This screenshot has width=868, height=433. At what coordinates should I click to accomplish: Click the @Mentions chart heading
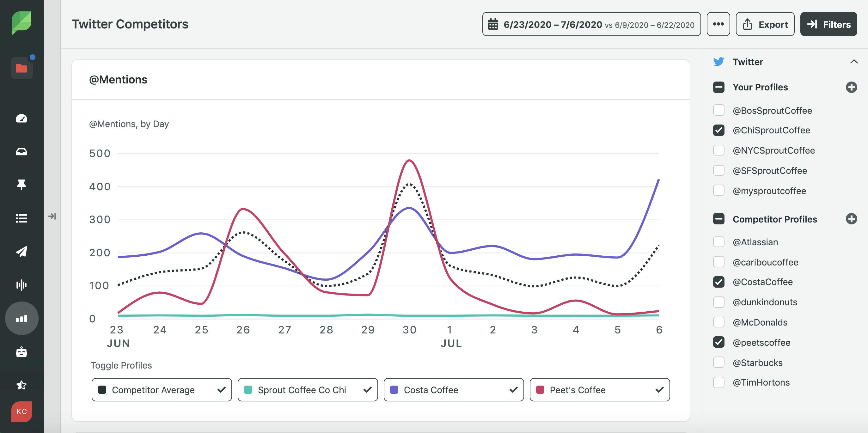(x=118, y=80)
